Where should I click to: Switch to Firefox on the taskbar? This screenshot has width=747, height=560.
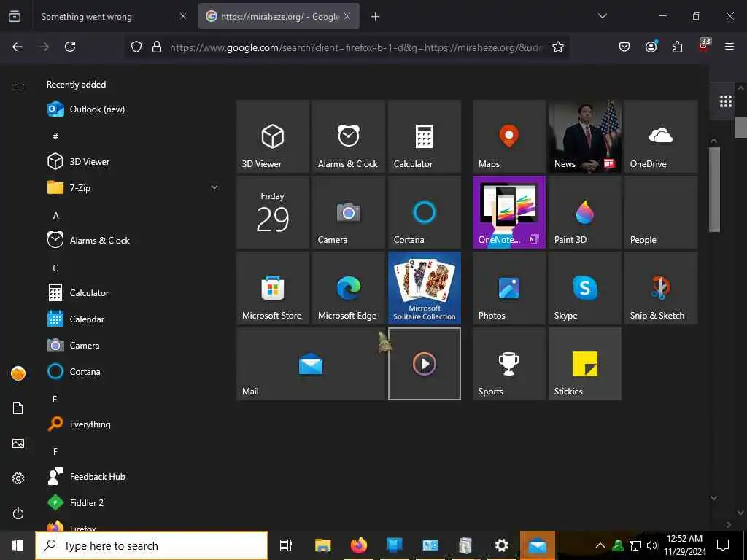point(359,545)
